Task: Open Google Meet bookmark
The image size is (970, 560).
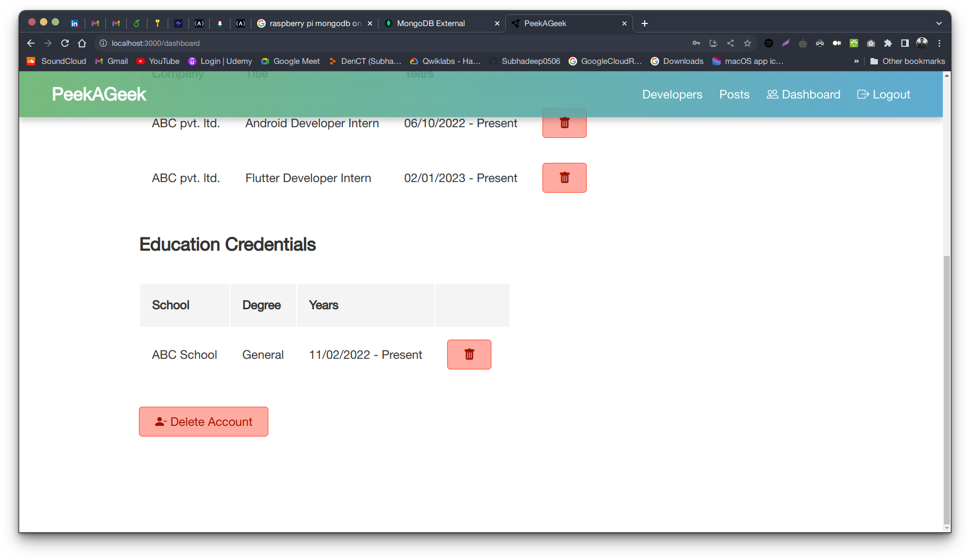Action: (x=291, y=61)
